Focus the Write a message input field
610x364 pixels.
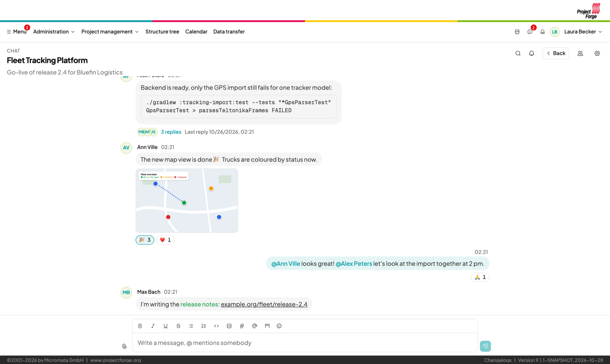pos(305,343)
